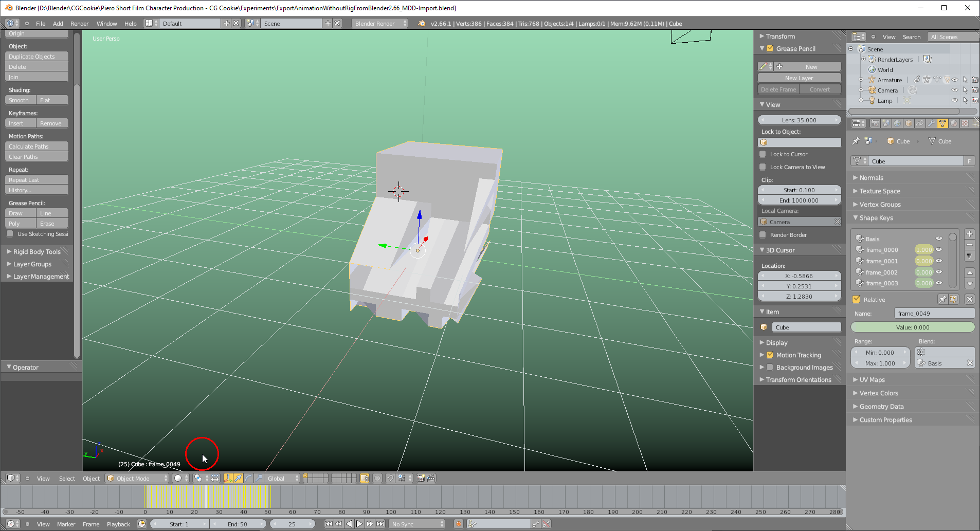This screenshot has height=531, width=980.
Task: Select the translate manipulator arrow icon
Action: (239, 479)
